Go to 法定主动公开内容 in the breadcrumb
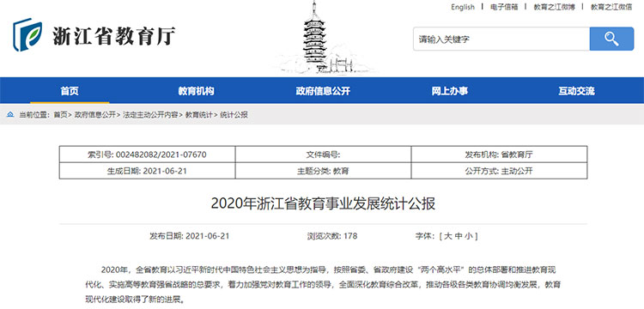The height and width of the screenshot is (309, 644). pyautogui.click(x=150, y=115)
